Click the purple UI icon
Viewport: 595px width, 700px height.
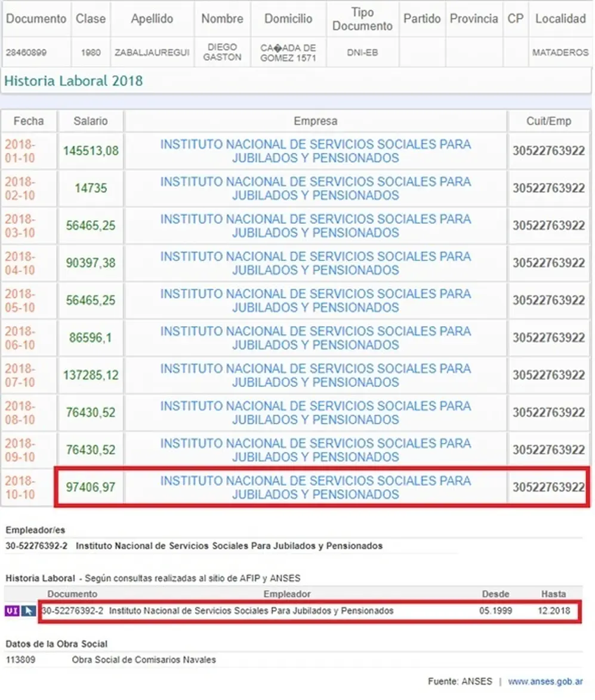click(x=12, y=611)
